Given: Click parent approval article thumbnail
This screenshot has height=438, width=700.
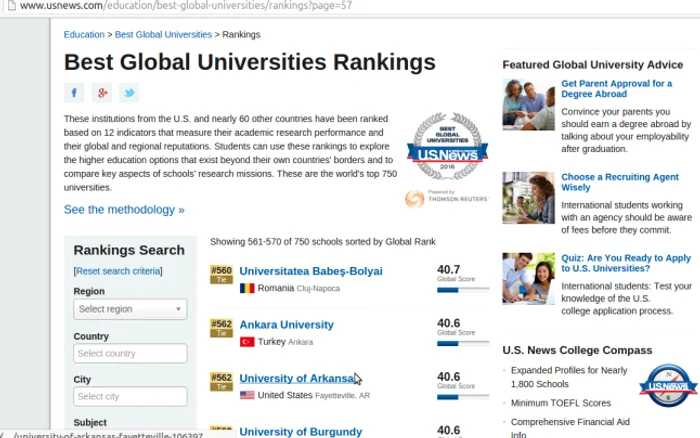Looking at the screenshot, I should [x=528, y=104].
